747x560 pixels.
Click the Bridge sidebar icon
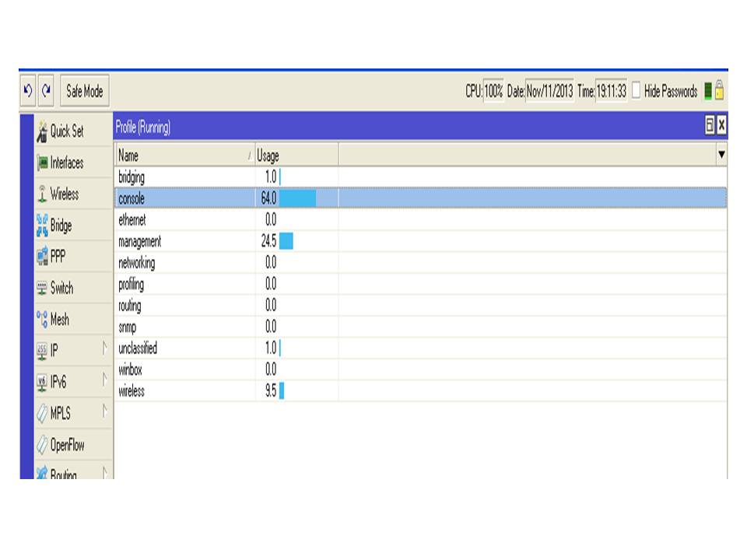click(42, 226)
